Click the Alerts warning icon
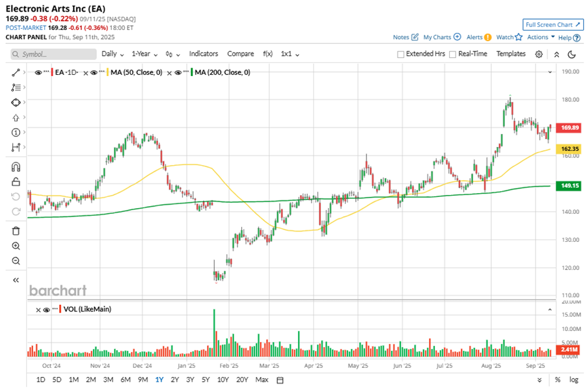This screenshot has width=587, height=392. [488, 38]
